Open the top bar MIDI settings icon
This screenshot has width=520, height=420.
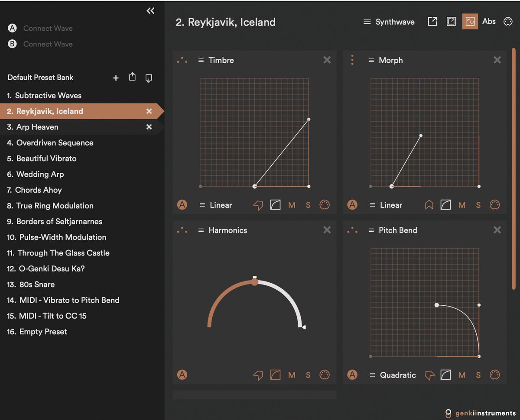pyautogui.click(x=508, y=22)
